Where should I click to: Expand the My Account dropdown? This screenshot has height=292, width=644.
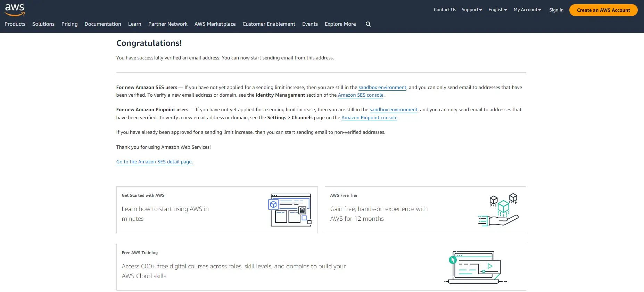pyautogui.click(x=527, y=10)
